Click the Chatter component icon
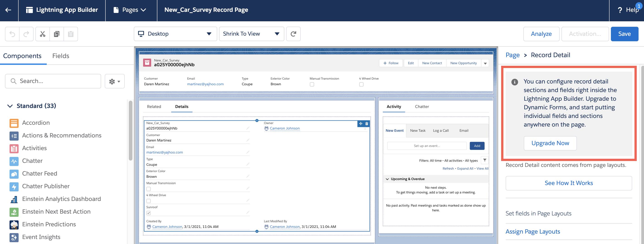 tap(14, 161)
